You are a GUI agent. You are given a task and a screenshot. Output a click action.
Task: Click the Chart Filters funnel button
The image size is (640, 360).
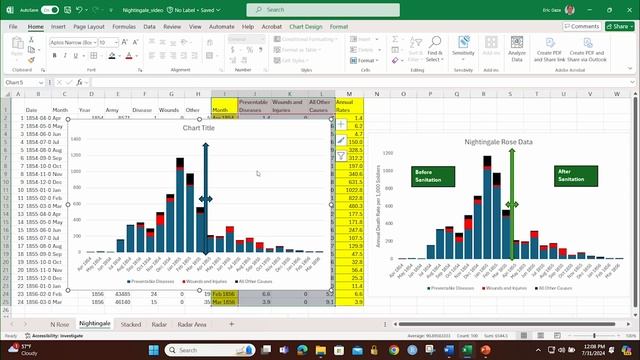click(x=341, y=156)
